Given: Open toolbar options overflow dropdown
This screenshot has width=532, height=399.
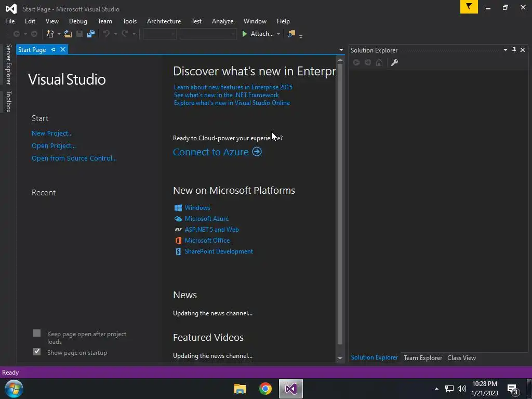Looking at the screenshot, I should [x=301, y=36].
